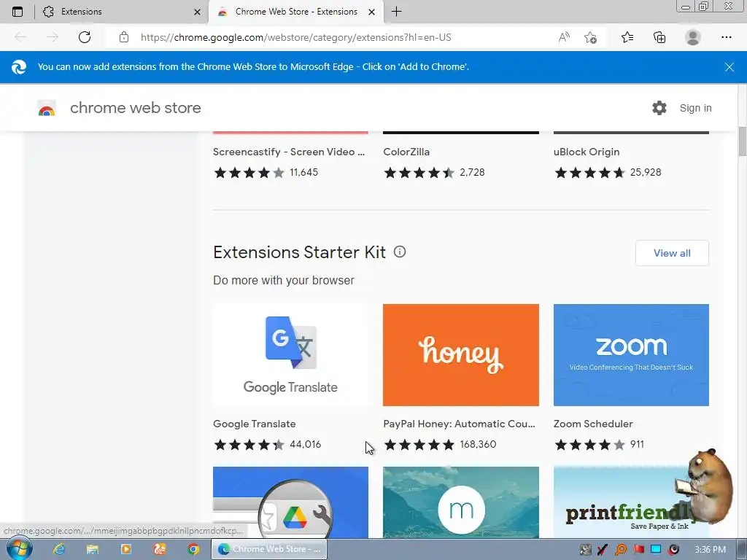
Task: Click the chrome web store logo
Action: [x=47, y=109]
